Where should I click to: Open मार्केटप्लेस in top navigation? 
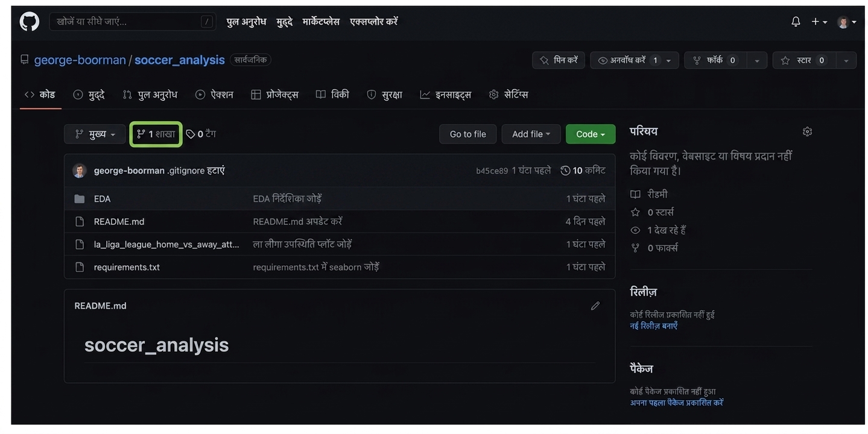pyautogui.click(x=321, y=22)
